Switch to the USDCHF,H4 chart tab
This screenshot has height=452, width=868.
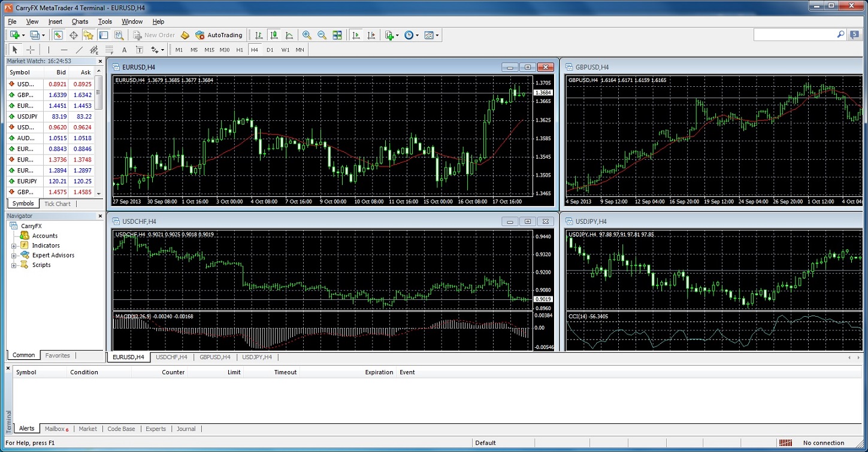(x=171, y=357)
